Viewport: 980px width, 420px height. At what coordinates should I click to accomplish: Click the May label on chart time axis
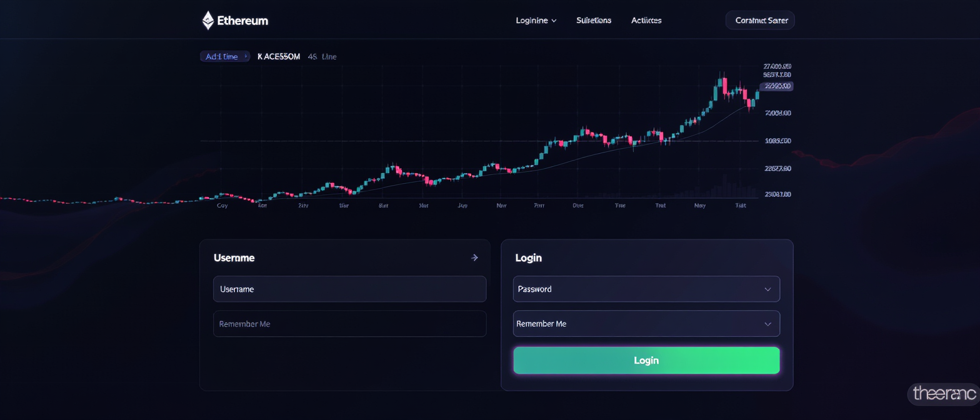click(700, 205)
